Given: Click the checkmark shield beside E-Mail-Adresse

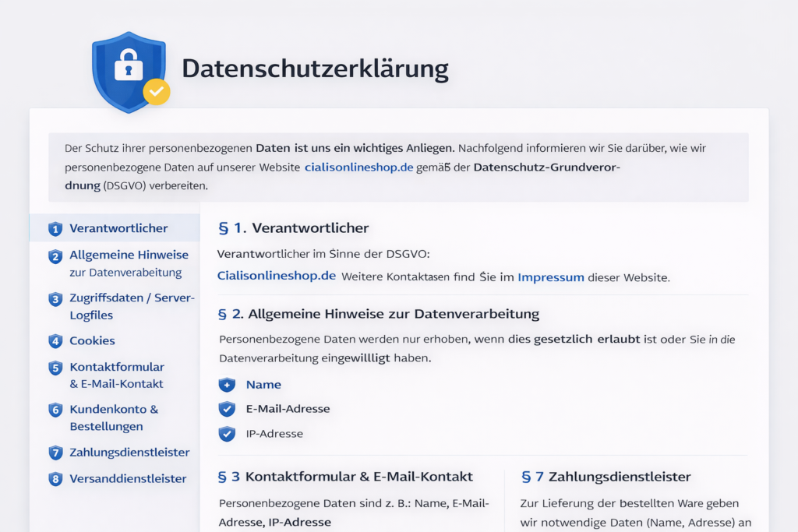Looking at the screenshot, I should pos(227,409).
